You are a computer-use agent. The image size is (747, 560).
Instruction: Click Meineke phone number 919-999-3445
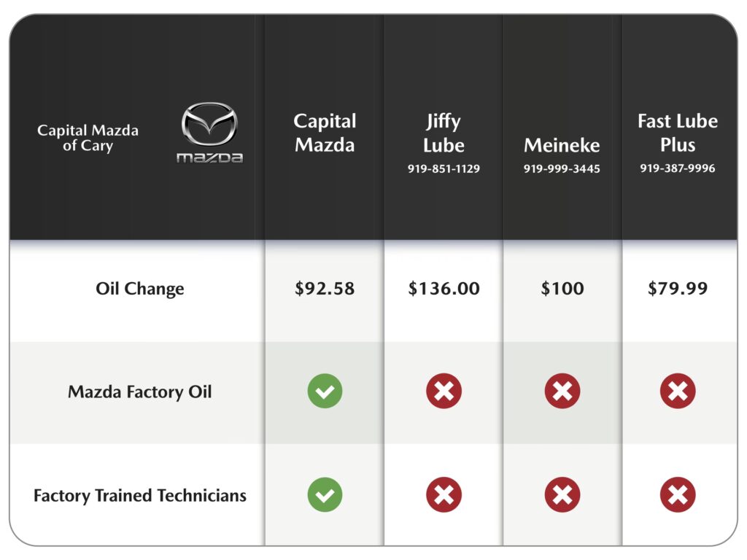(562, 169)
